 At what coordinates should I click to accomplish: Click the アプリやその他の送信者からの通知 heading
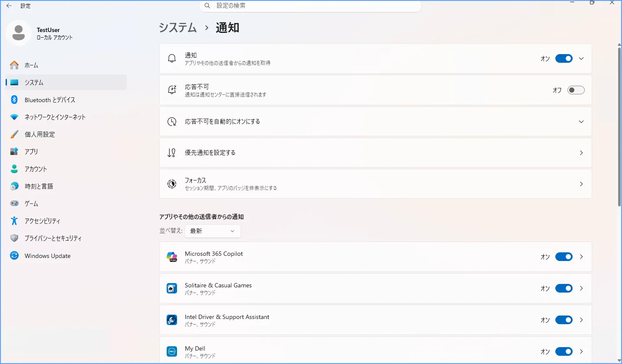tap(202, 217)
